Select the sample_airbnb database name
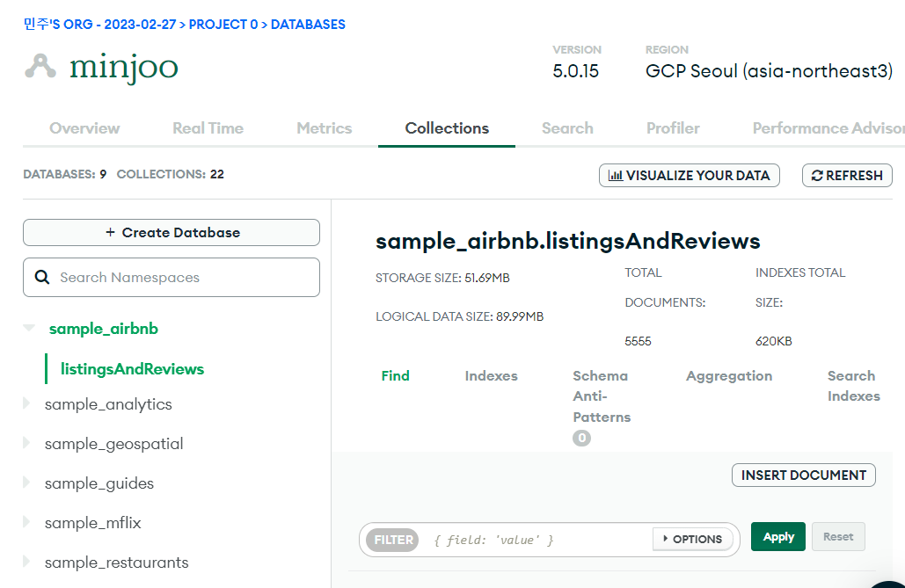 [x=103, y=329]
